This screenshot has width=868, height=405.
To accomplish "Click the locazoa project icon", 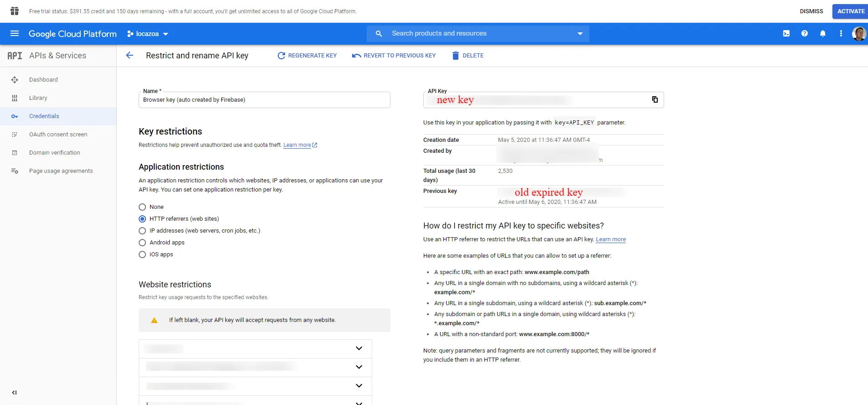I will 130,34.
